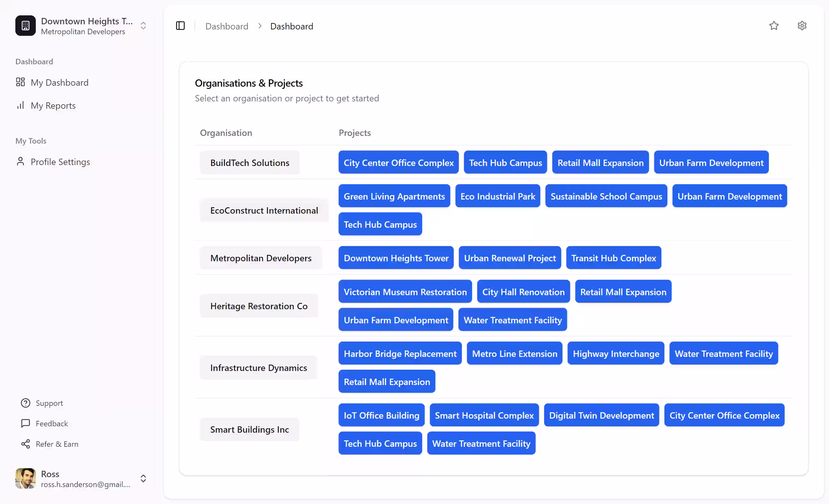Select the Metropolitan Developers organisation
Viewport: 829px width, 504px height.
(x=261, y=258)
